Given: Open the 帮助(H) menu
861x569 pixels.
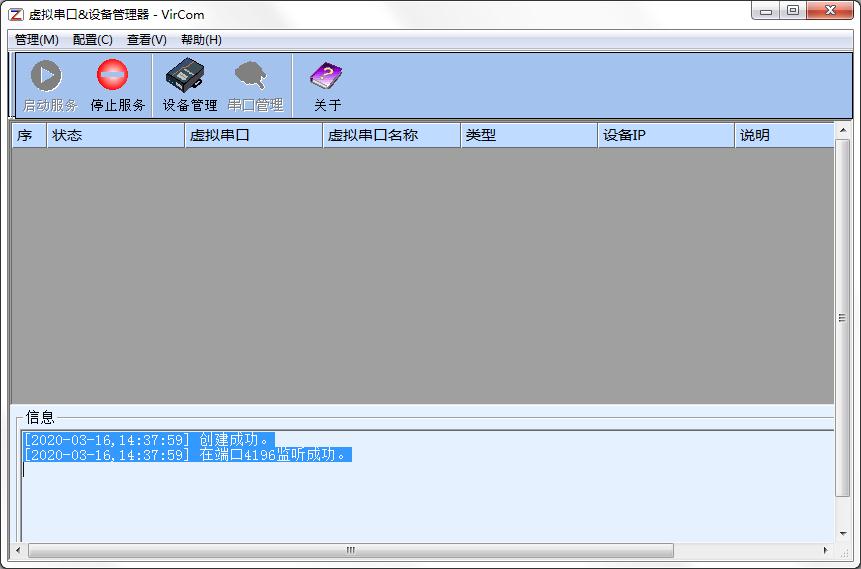Looking at the screenshot, I should [201, 40].
